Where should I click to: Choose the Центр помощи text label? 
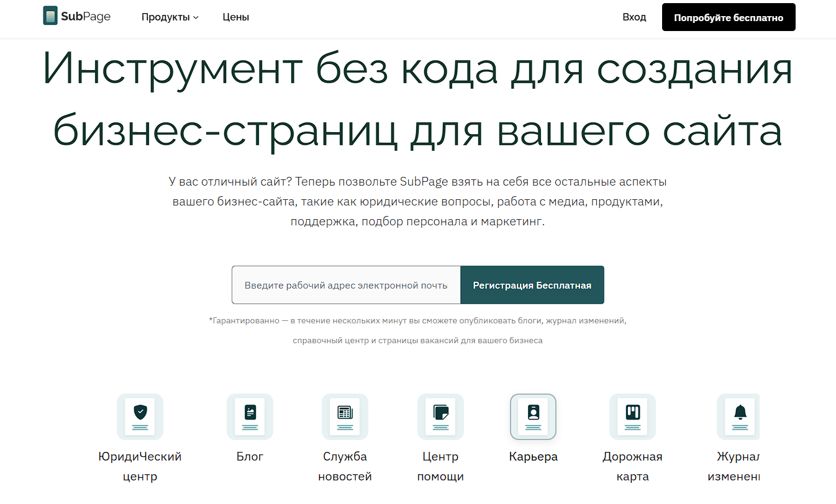440,467
